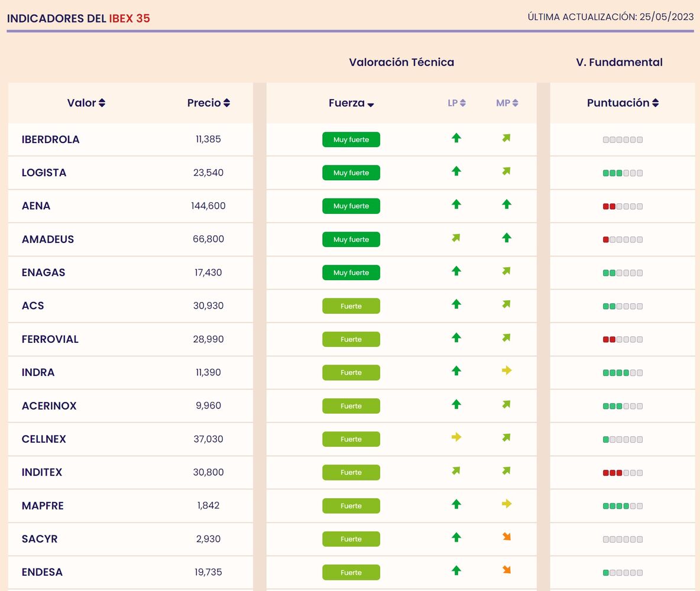This screenshot has height=591, width=700.
Task: Click INDRA medium-term sideways yellow arrow
Action: point(506,371)
